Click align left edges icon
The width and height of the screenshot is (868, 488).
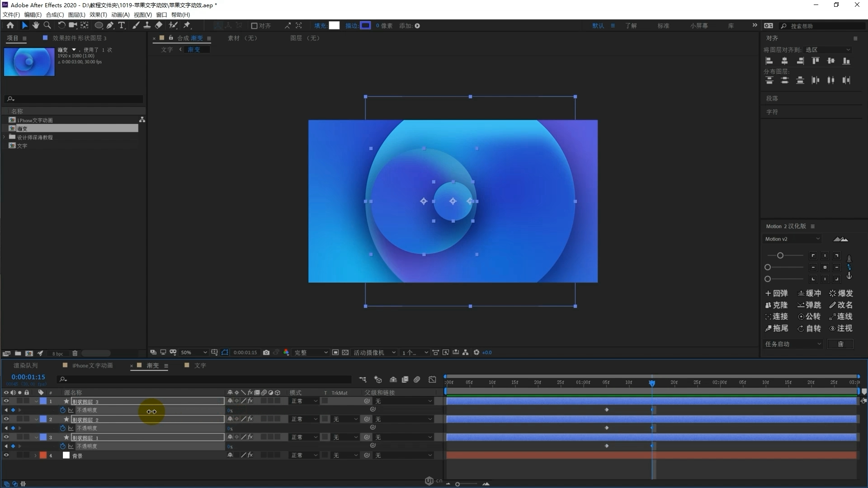(x=769, y=61)
